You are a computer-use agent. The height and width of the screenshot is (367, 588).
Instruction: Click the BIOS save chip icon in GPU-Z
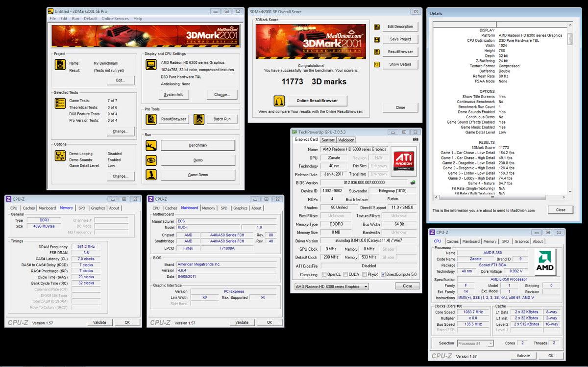(413, 183)
